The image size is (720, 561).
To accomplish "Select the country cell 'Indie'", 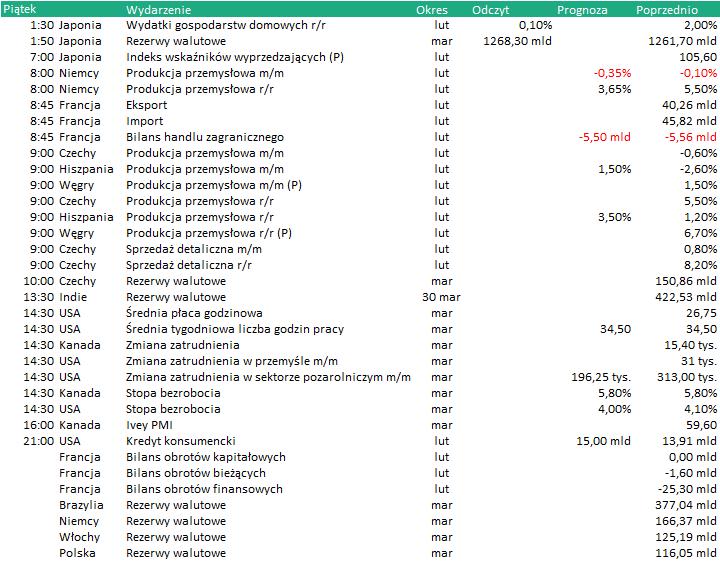I will (73, 297).
